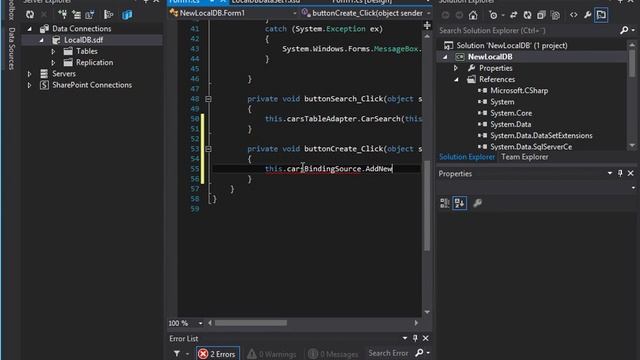
Task: Open the Data Sources side tab
Action: (12, 49)
